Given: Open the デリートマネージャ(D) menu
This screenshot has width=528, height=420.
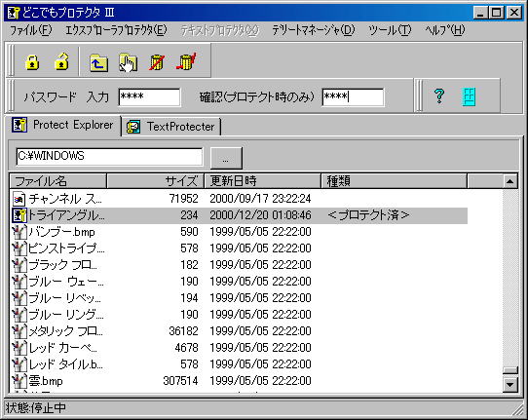Looking at the screenshot, I should 313,30.
